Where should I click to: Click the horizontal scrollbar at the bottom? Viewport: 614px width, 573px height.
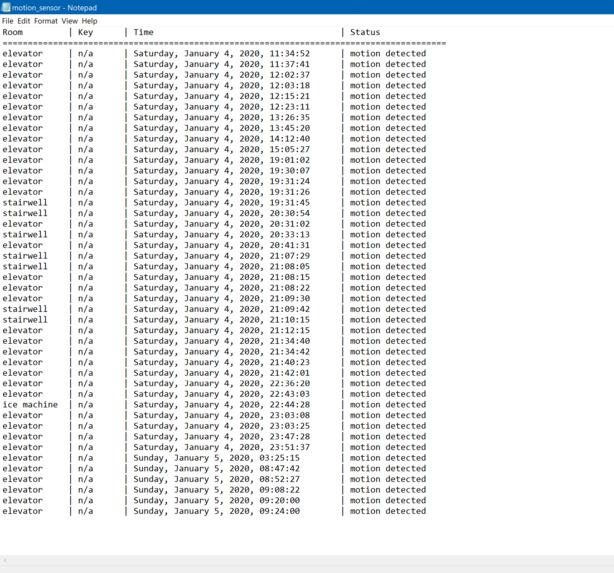point(307,560)
